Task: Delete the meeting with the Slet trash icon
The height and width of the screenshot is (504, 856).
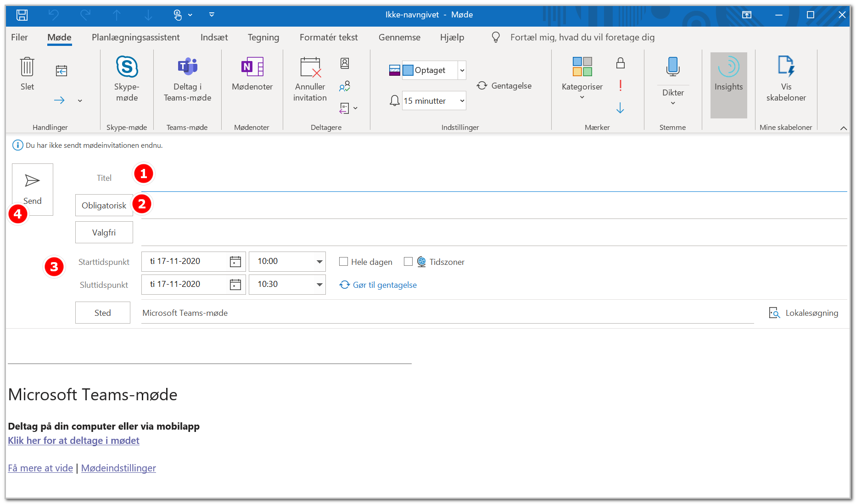Action: (27, 67)
